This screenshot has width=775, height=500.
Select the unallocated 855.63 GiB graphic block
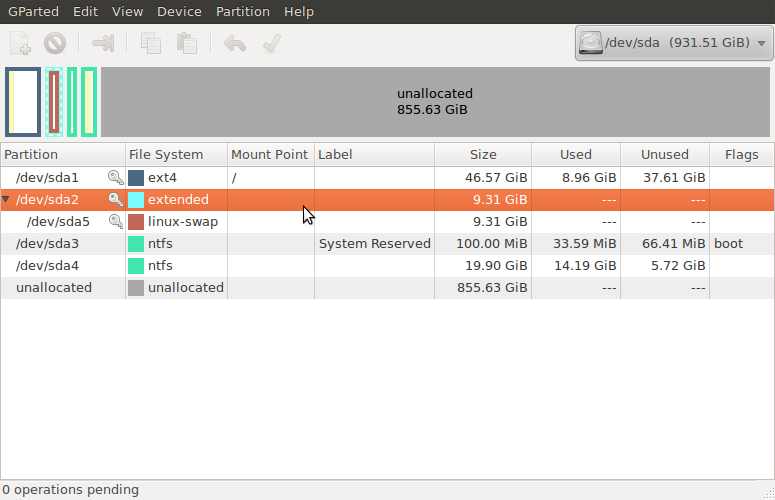click(435, 102)
